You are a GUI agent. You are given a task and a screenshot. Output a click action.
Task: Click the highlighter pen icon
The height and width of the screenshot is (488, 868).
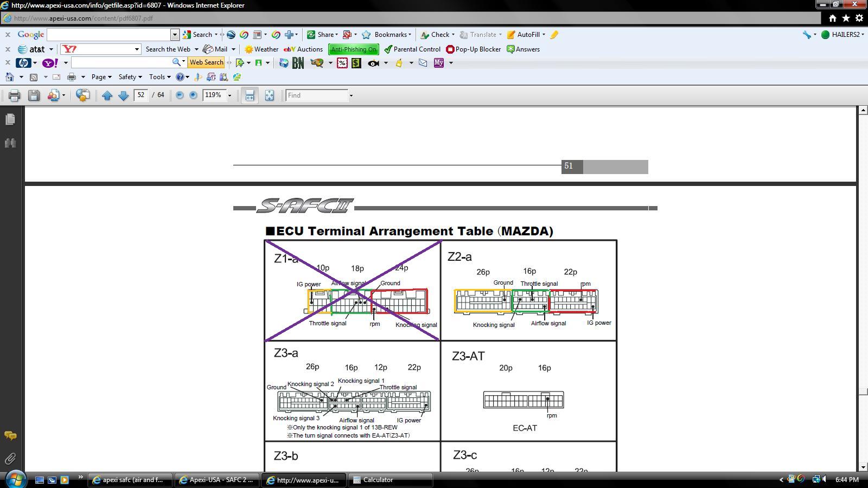pyautogui.click(x=554, y=35)
